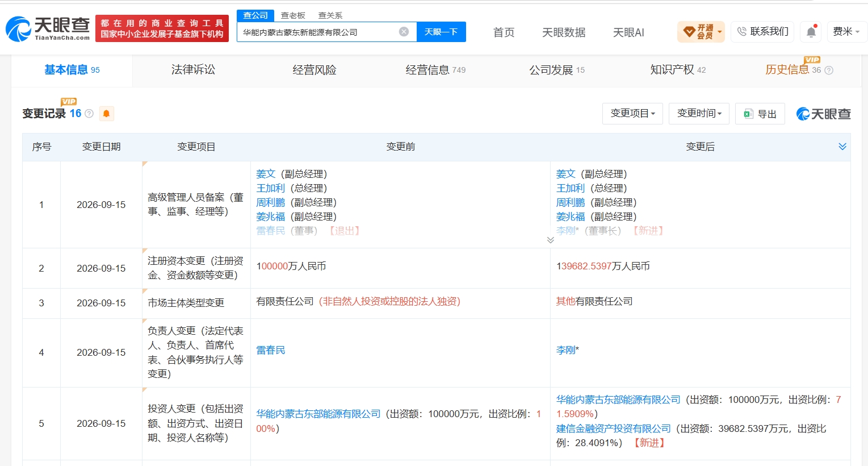Select the 注册资本变更 cell in row 2

(x=196, y=268)
